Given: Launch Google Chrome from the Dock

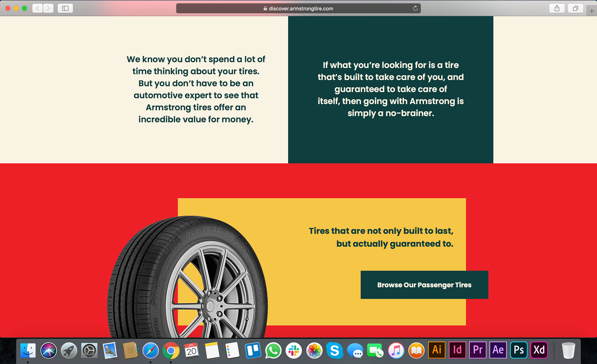Looking at the screenshot, I should point(171,351).
